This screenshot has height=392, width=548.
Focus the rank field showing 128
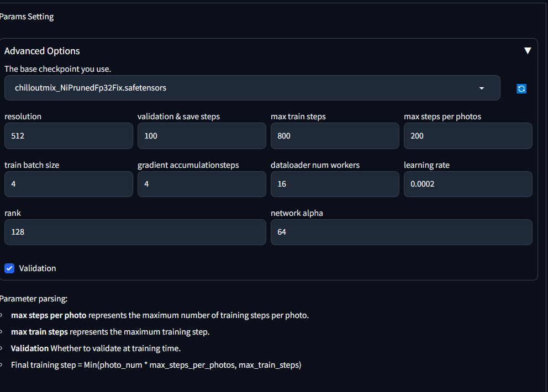[x=135, y=232]
